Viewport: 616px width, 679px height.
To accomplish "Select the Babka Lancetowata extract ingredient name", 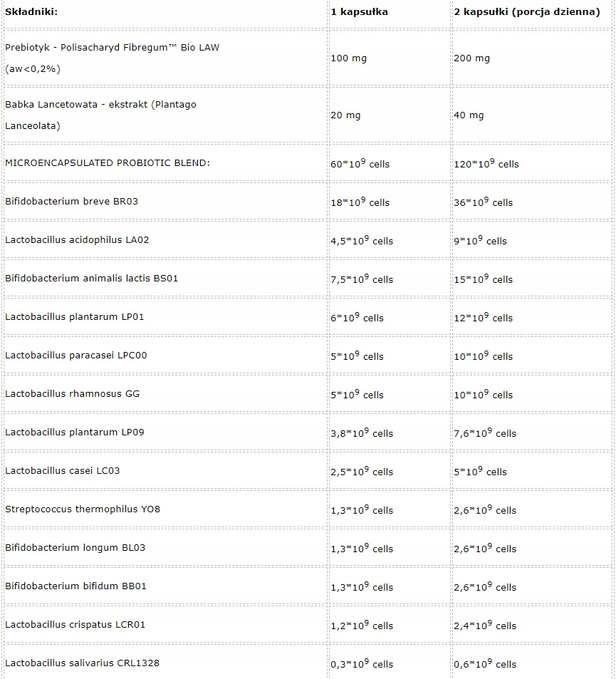I will pos(100,105).
